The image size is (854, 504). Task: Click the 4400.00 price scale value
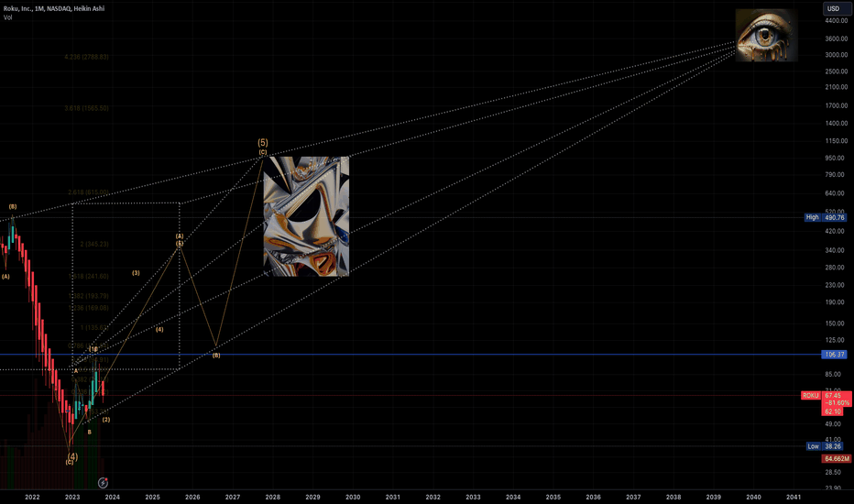click(837, 21)
